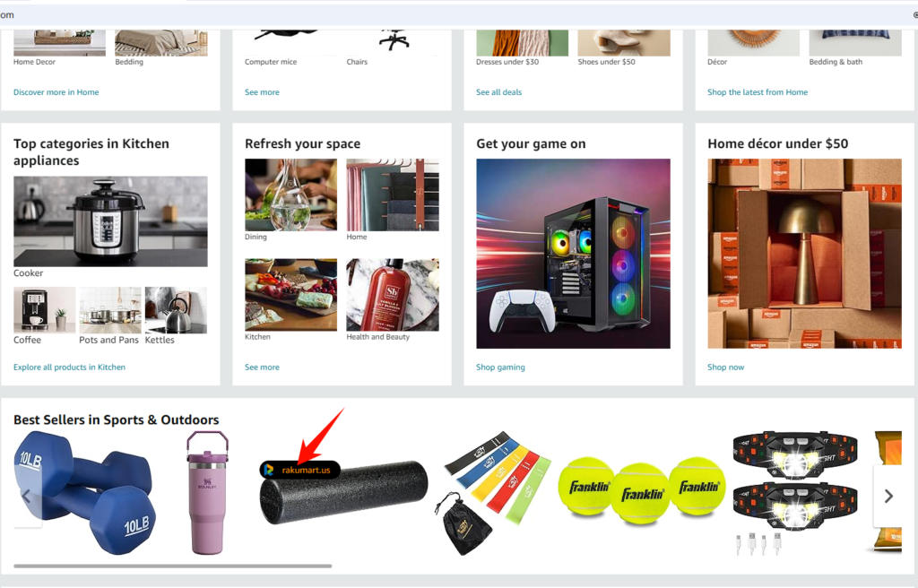Open the Kettles category image
The image size is (918, 588).
[x=176, y=310]
